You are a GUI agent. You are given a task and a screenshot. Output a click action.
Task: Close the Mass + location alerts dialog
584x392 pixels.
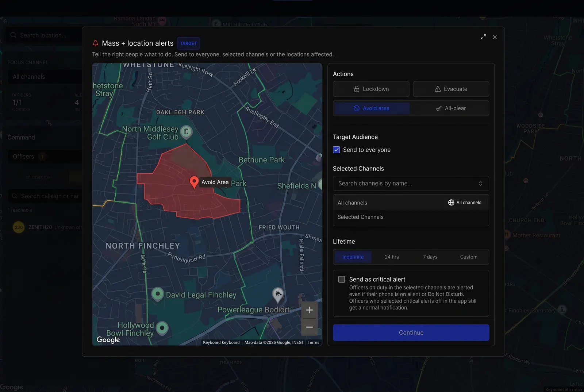[x=495, y=37]
